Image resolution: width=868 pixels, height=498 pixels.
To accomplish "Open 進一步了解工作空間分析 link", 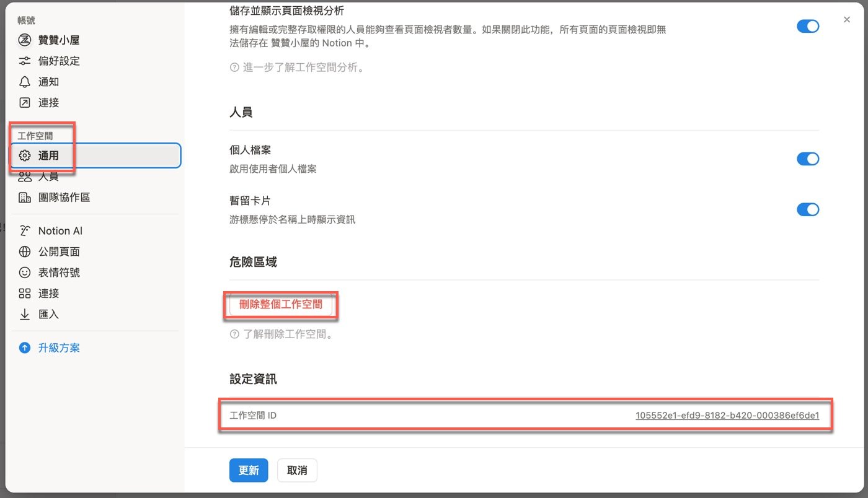I will 304,68.
